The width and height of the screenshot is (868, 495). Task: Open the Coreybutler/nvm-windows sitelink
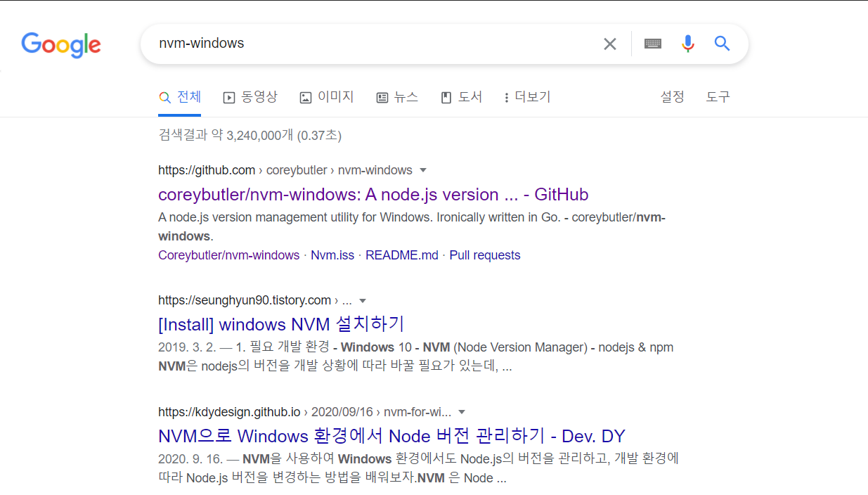229,255
